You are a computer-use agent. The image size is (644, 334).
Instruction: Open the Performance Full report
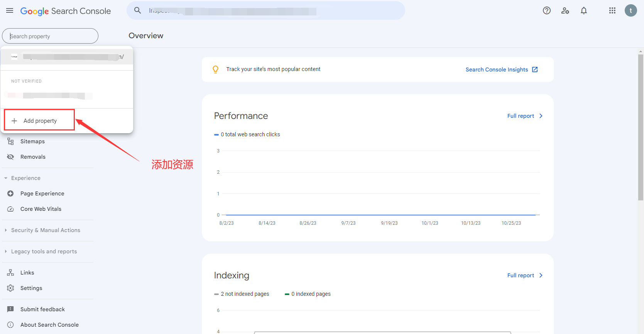click(524, 116)
